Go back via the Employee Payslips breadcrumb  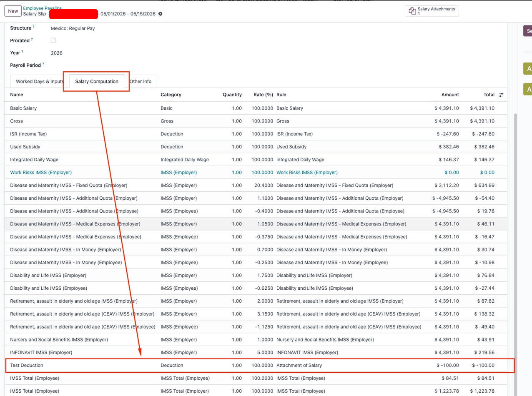coord(42,8)
